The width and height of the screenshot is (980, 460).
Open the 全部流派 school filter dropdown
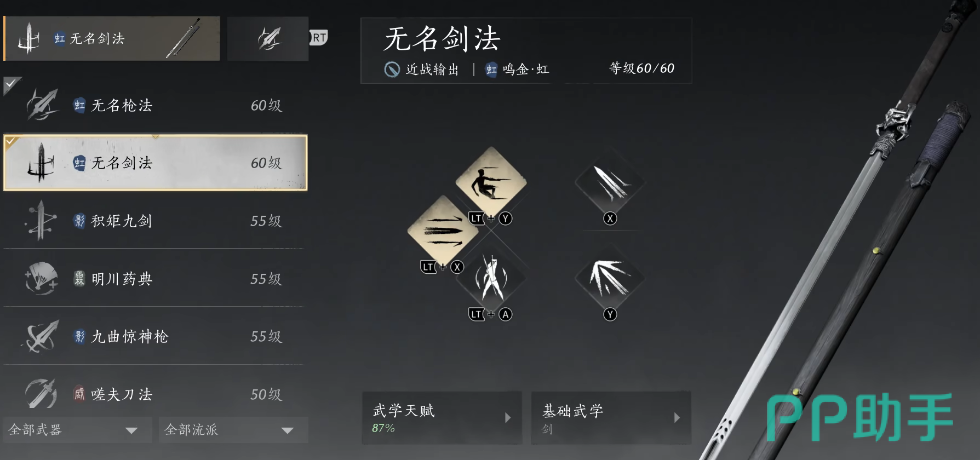pos(233,430)
